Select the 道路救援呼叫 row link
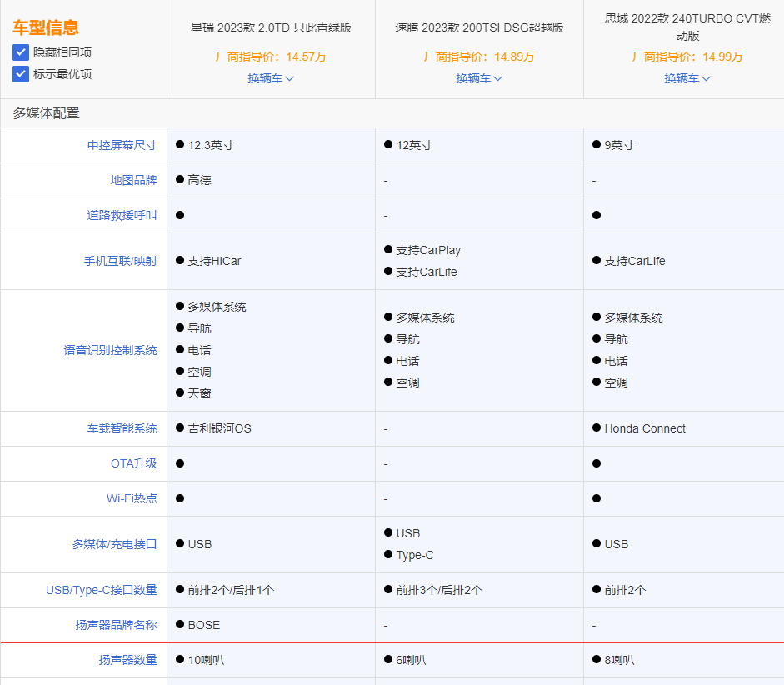This screenshot has width=784, height=685. 121,216
